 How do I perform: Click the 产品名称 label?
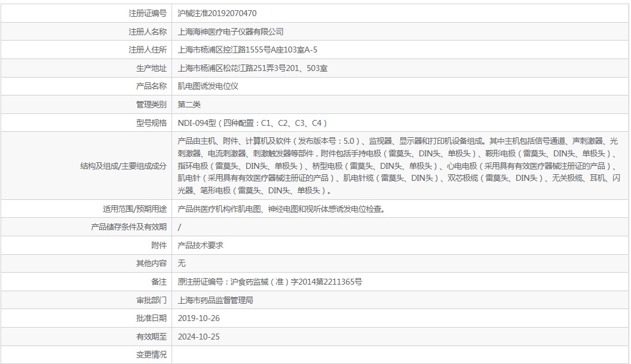tap(151, 86)
